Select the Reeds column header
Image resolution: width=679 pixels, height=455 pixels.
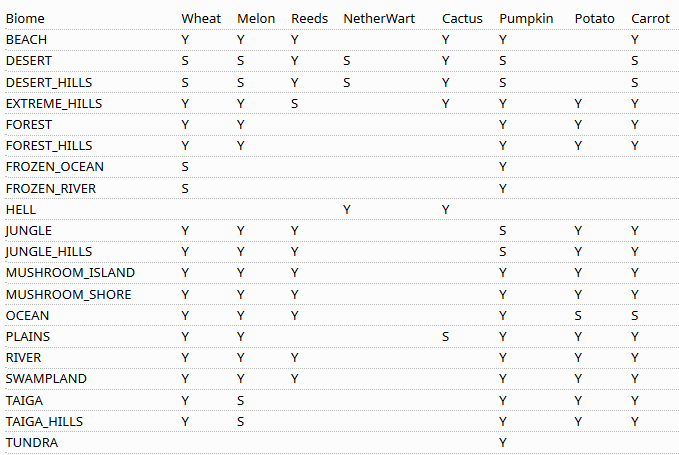(309, 18)
